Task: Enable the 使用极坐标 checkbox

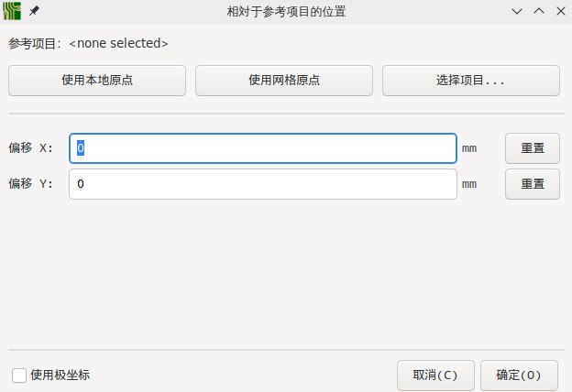Action: pos(19,376)
